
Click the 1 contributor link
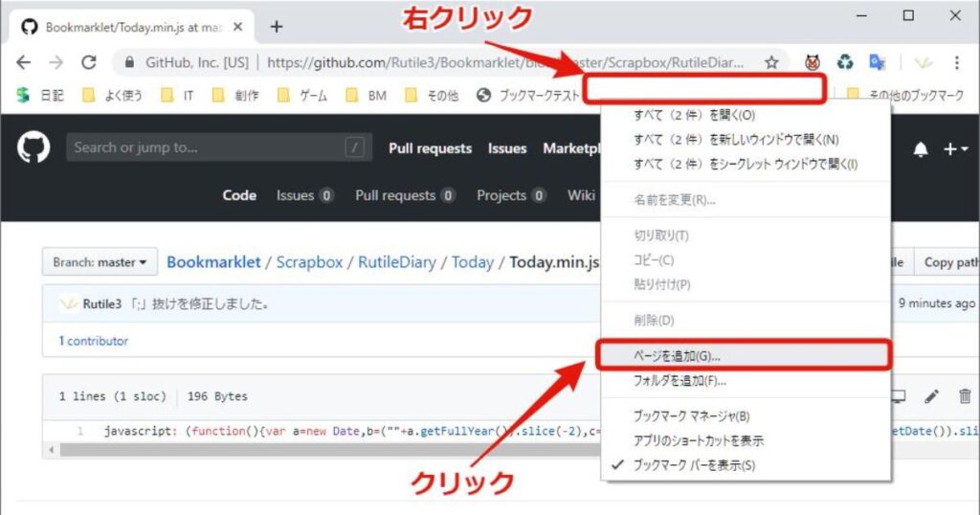[93, 341]
